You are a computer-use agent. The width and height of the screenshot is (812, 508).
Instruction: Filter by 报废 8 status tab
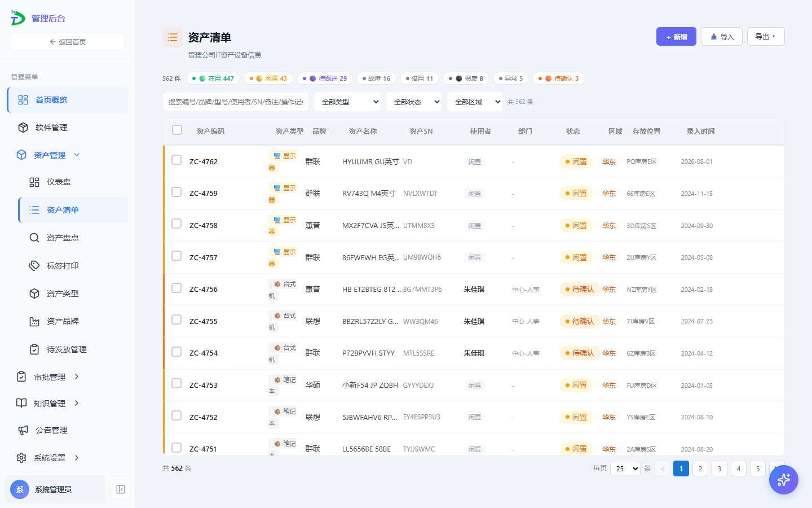(x=466, y=78)
